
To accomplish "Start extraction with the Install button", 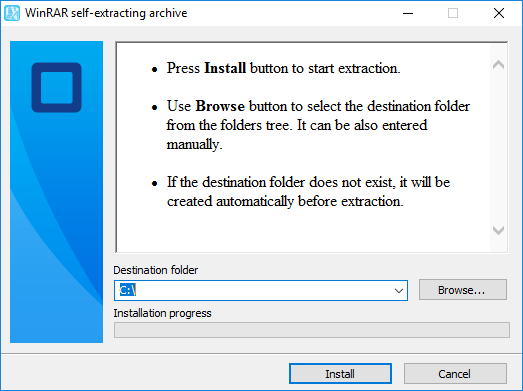I will tap(340, 374).
